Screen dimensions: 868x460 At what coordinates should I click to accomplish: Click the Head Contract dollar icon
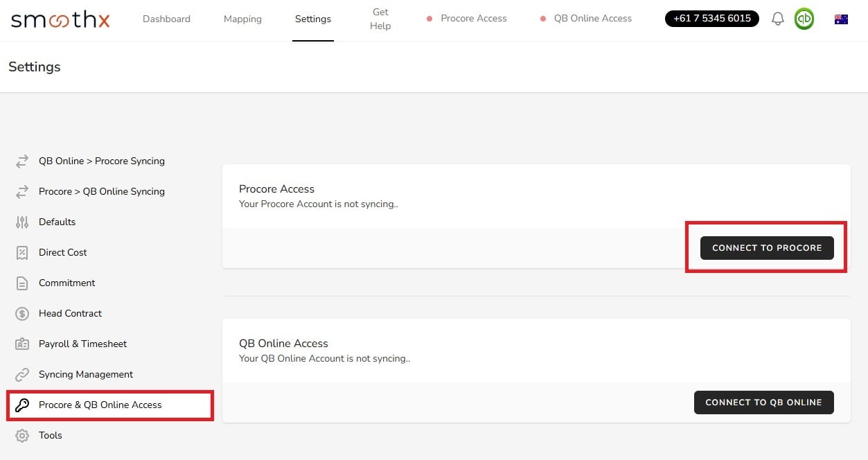(21, 313)
